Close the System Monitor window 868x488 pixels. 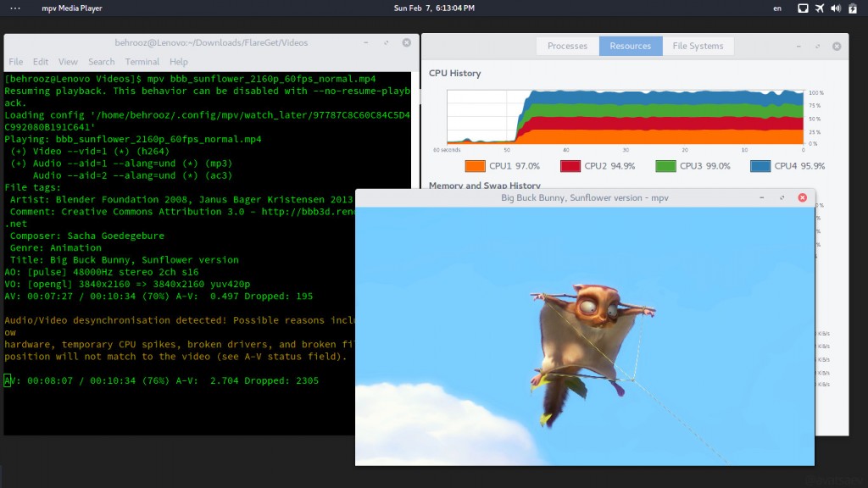point(837,47)
